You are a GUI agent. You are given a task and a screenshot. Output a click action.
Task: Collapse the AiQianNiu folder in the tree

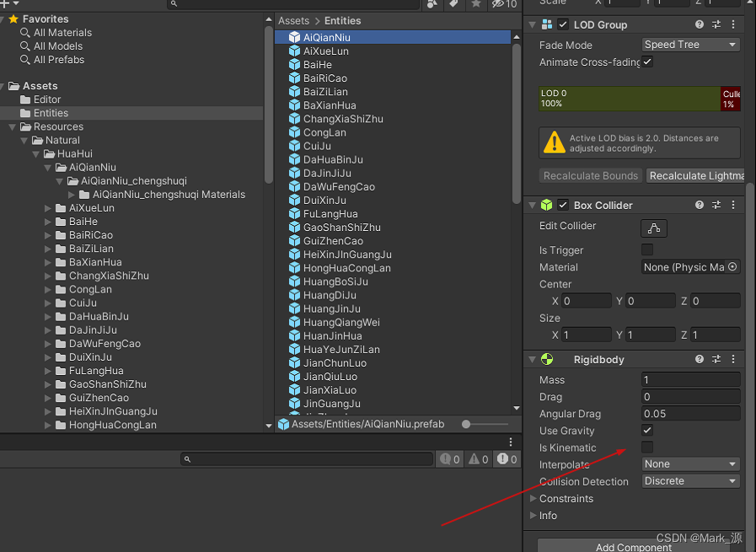[49, 167]
